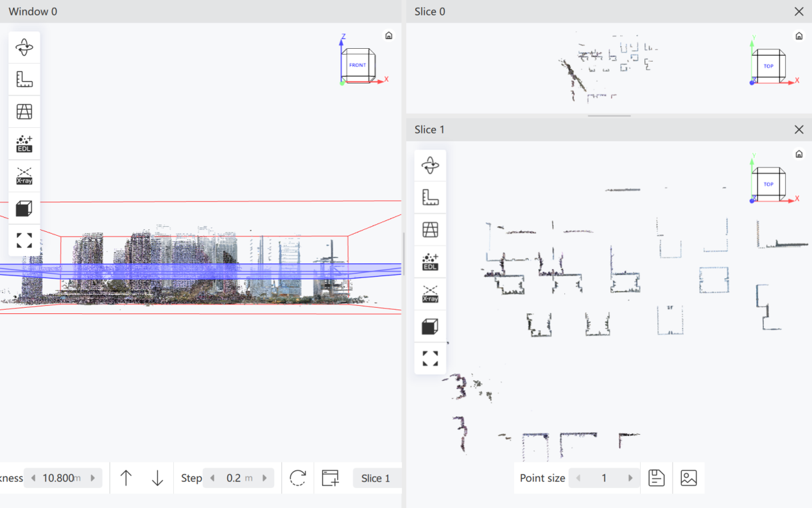Decrease slice thickness with left arrow

pyautogui.click(x=33, y=478)
